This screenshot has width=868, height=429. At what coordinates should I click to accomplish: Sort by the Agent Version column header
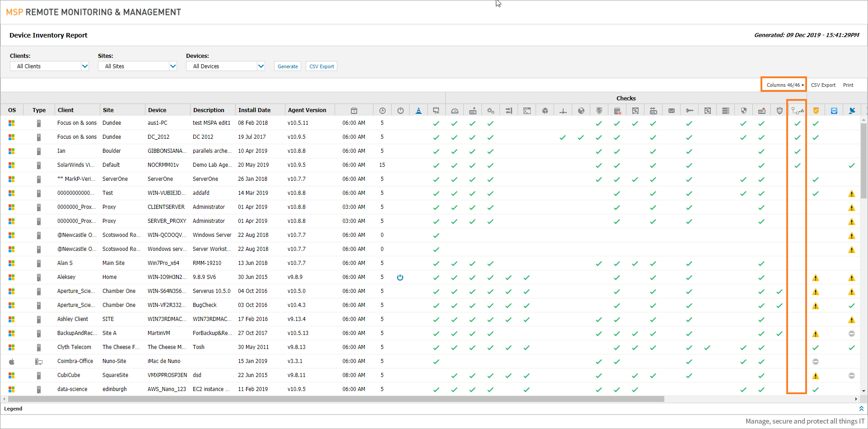pos(310,110)
